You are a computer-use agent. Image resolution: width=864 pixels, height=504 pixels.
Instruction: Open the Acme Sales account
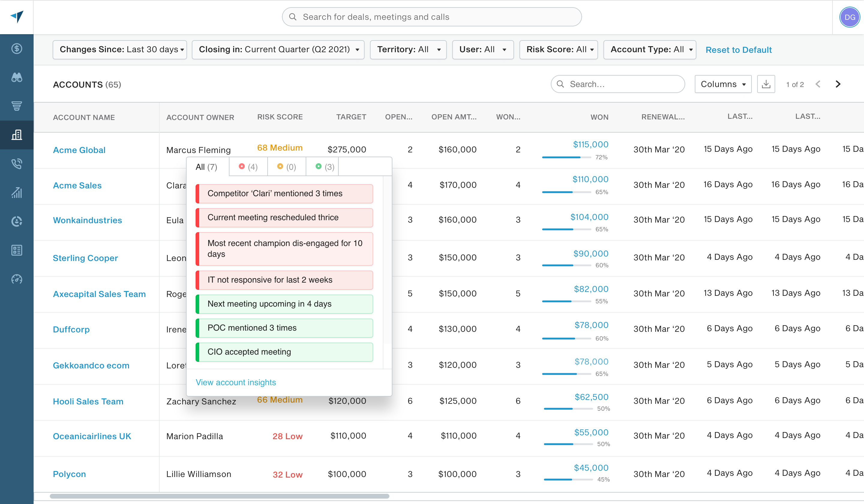pyautogui.click(x=77, y=185)
